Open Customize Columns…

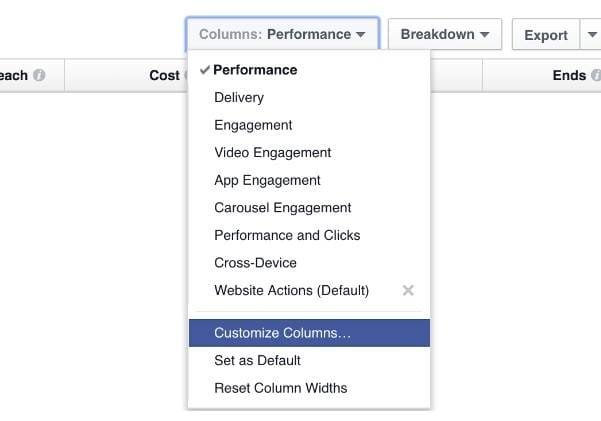309,333
